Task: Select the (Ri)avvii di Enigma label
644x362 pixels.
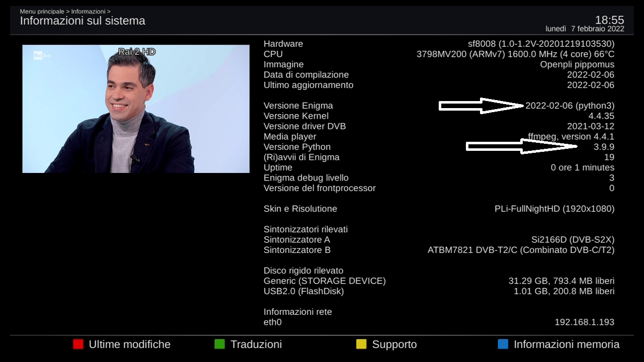Action: [x=301, y=157]
